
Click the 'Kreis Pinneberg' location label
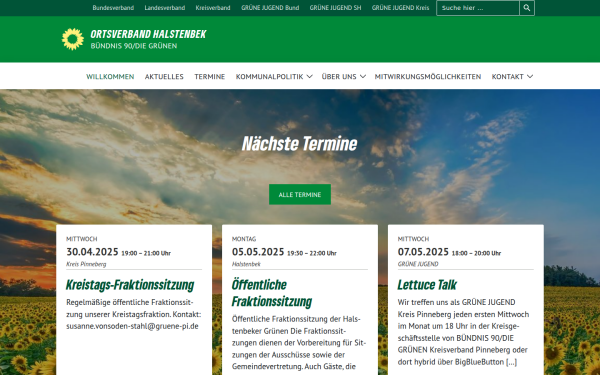point(86,264)
